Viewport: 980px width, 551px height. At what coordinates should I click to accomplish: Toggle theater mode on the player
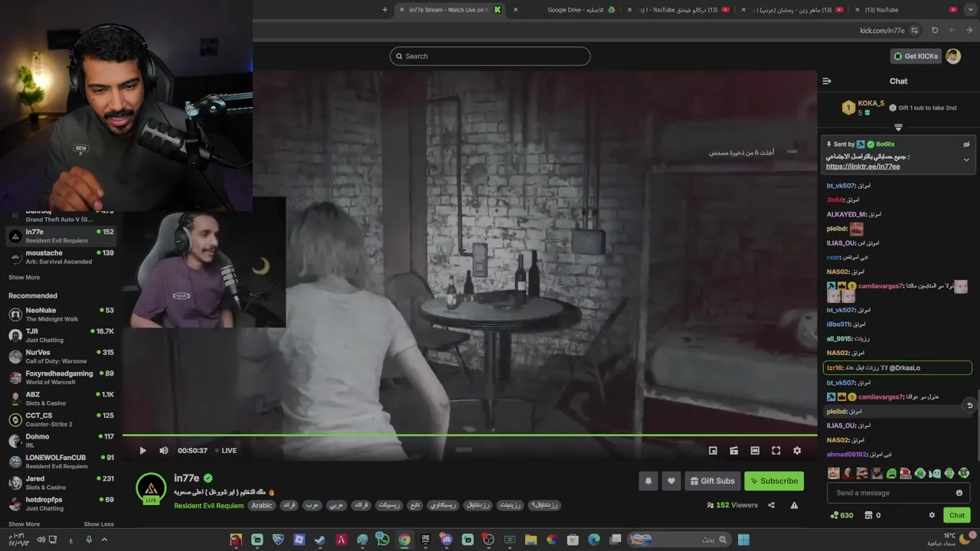(755, 451)
